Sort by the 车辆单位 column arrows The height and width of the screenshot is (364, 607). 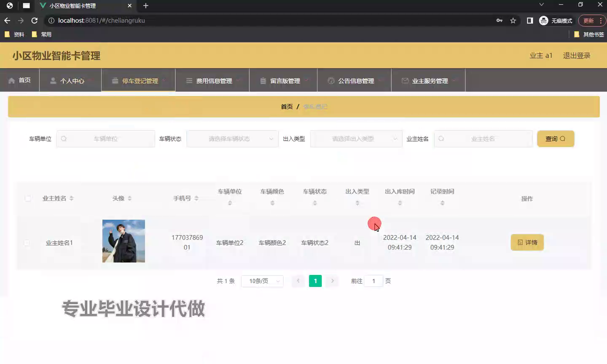coord(230,203)
